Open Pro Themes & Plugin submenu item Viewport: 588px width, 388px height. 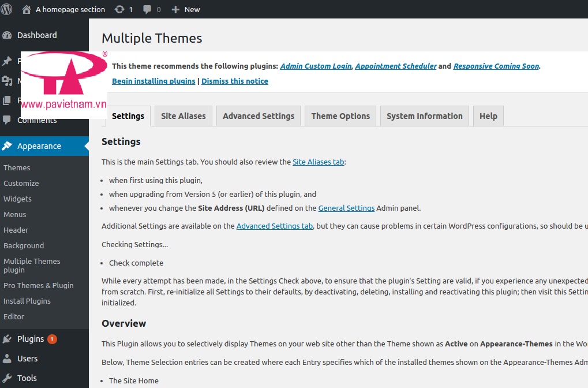coord(38,286)
